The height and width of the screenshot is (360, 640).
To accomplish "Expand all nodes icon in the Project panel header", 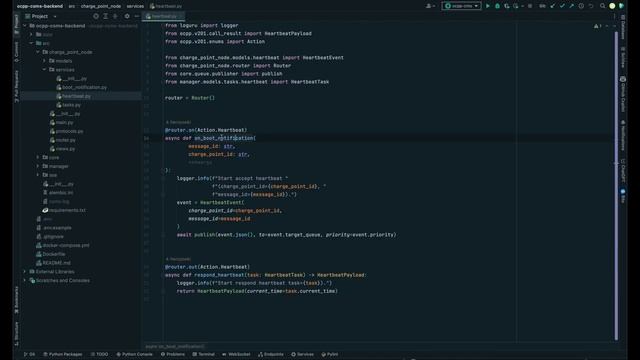I will (x=106, y=16).
